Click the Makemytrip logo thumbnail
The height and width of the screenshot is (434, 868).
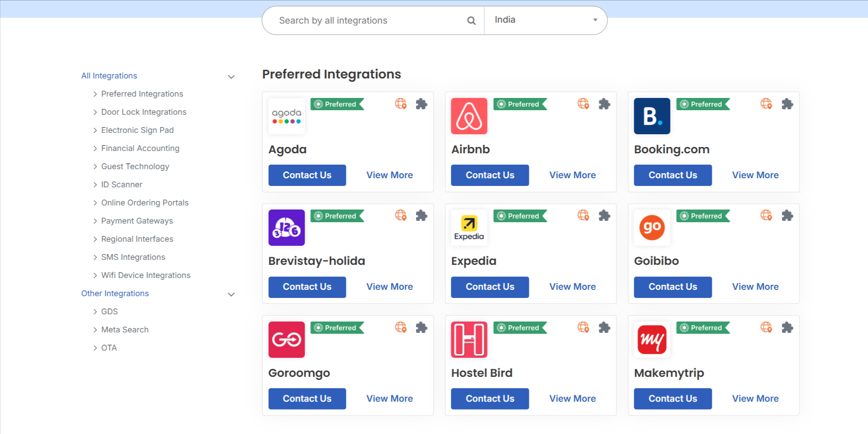[652, 340]
